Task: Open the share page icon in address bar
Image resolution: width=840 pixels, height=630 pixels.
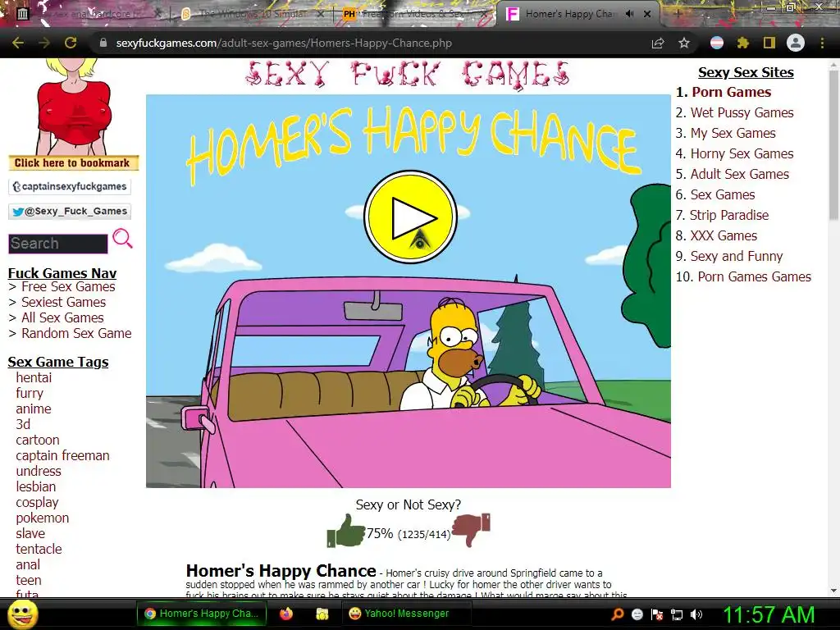Action: click(658, 43)
